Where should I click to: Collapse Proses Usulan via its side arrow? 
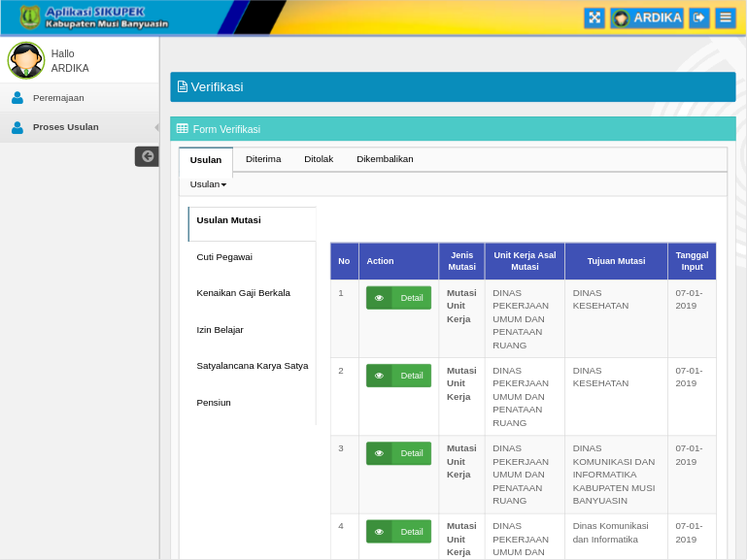(156, 127)
